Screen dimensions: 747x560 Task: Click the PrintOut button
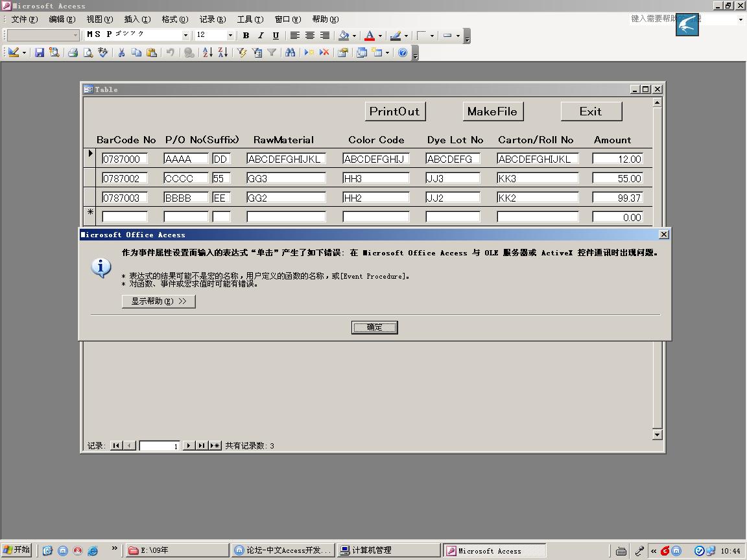pyautogui.click(x=395, y=111)
